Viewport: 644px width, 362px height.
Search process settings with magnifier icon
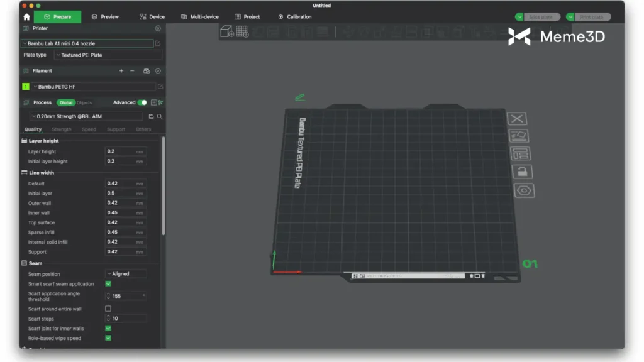click(x=160, y=116)
